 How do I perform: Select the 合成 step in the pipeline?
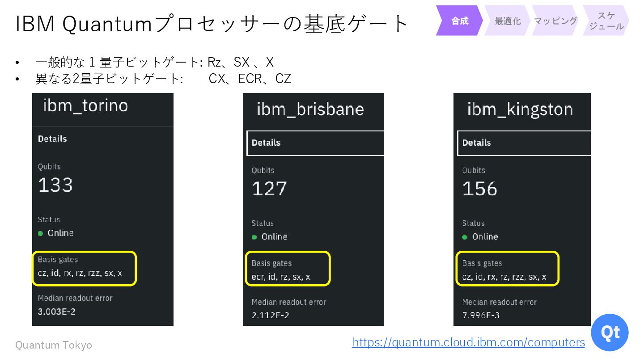(460, 21)
